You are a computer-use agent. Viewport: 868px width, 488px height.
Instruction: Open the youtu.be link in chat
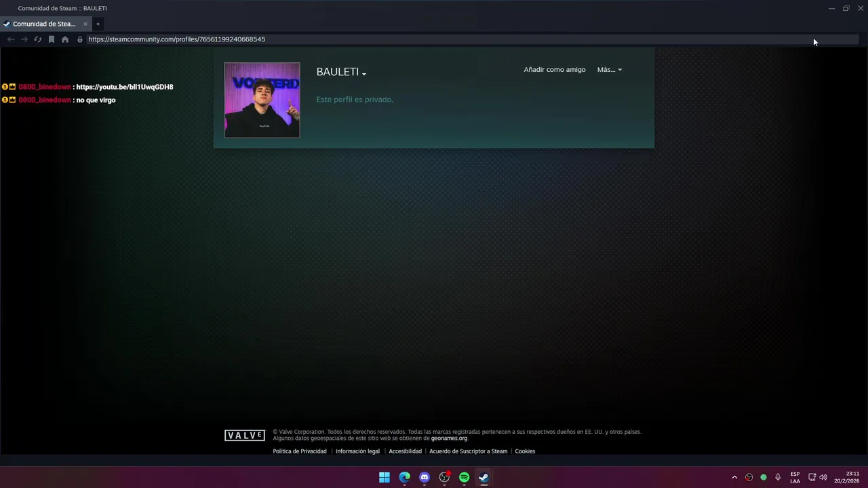pos(125,87)
